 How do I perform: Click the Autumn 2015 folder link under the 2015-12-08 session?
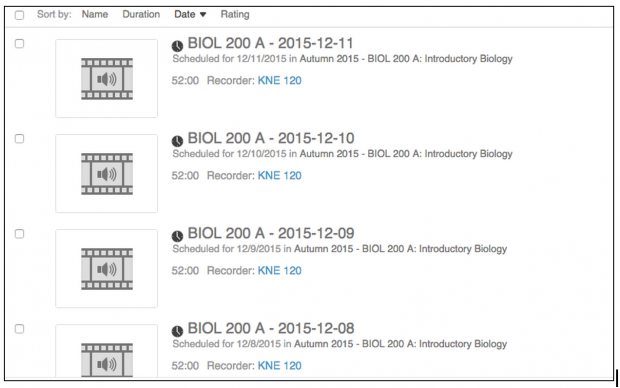click(401, 344)
